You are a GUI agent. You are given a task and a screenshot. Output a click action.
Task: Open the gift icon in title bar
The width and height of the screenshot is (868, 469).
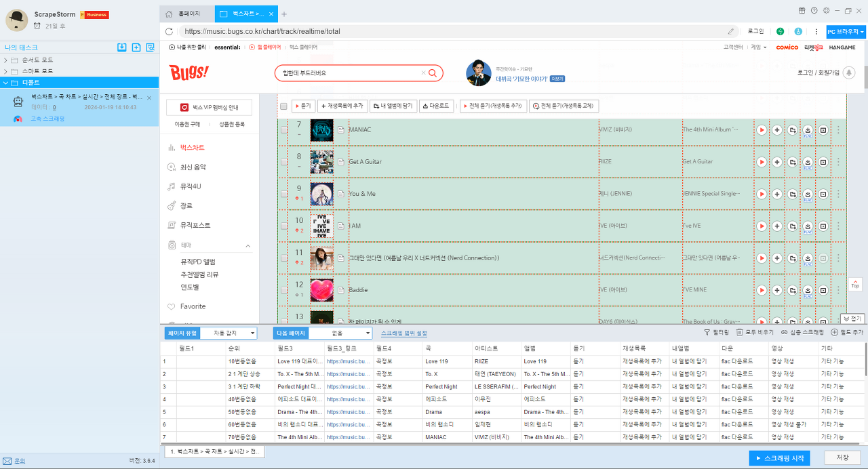pos(802,10)
